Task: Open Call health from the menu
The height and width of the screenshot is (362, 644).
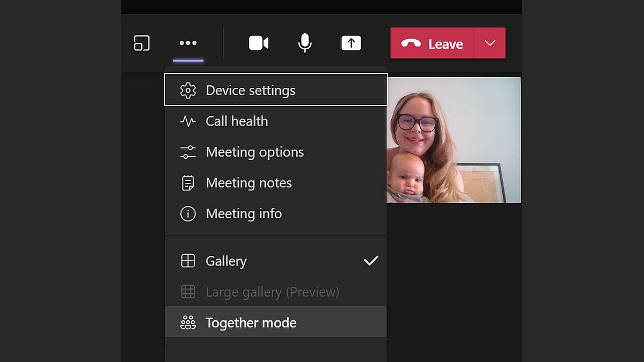Action: [237, 121]
